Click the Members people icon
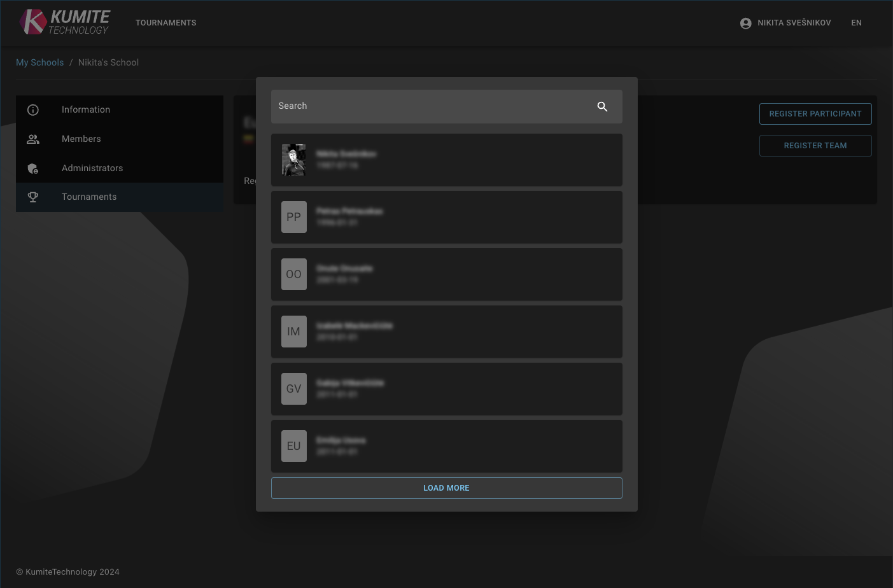 pos(33,139)
